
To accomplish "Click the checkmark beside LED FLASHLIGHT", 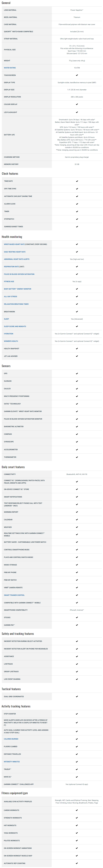I will pos(77,112).
